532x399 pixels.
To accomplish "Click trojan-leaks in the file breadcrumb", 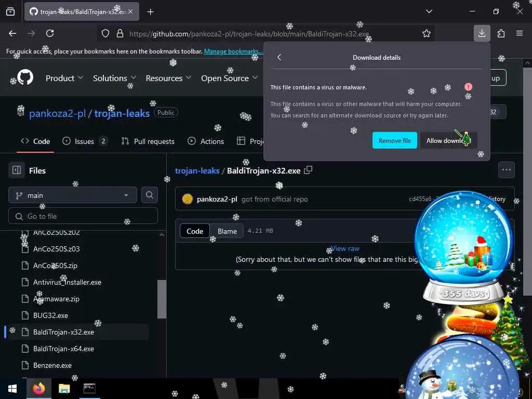I will click(197, 170).
